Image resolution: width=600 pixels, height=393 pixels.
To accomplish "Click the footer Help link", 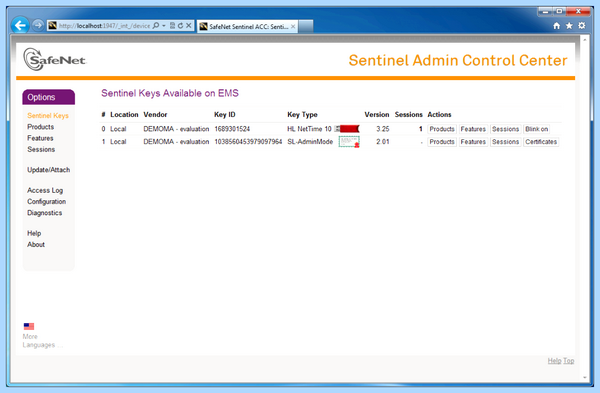I will pyautogui.click(x=554, y=360).
